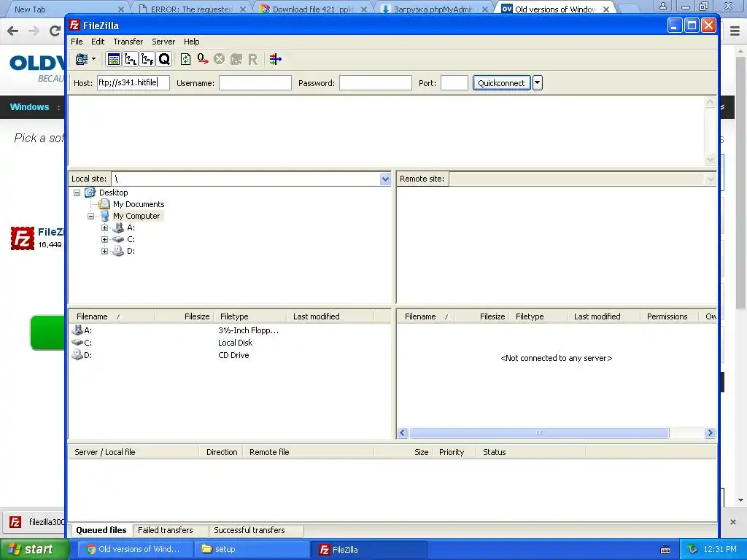Viewport: 747px width, 560px height.
Task: Sort remote list by Permissions column
Action: 670,316
